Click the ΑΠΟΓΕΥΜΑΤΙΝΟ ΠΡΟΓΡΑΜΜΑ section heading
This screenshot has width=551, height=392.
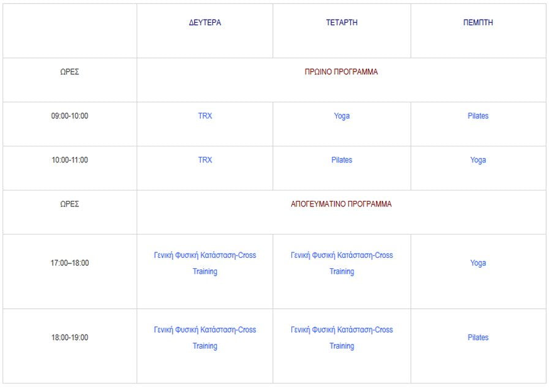(x=341, y=204)
